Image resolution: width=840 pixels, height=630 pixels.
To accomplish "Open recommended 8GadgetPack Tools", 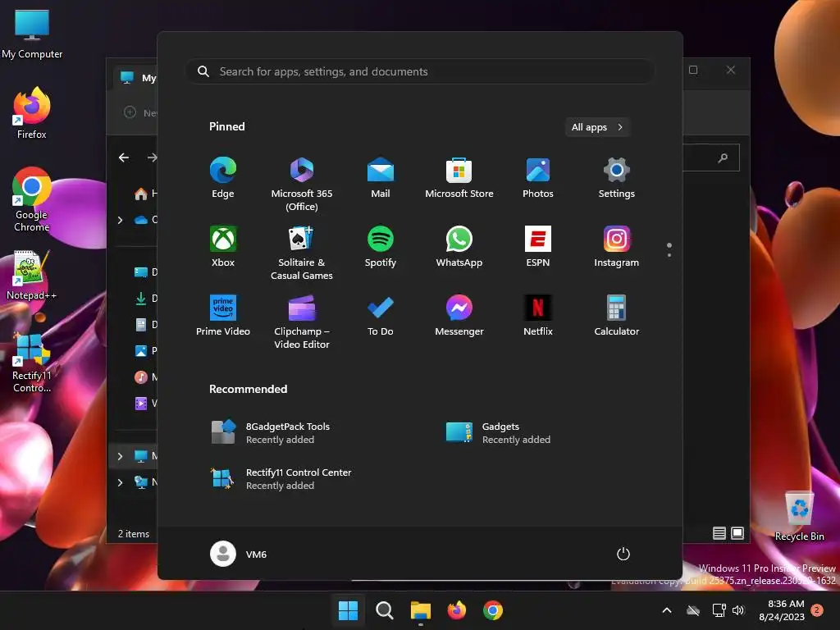I will coord(271,433).
